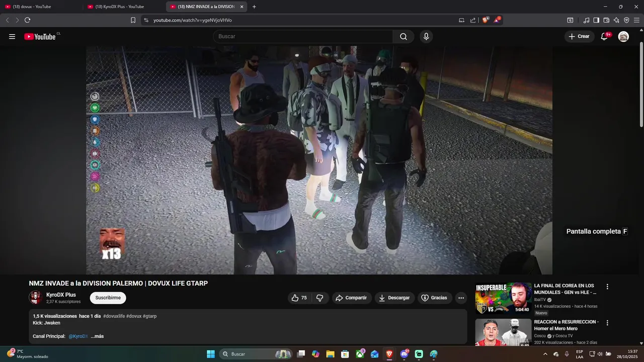The width and height of the screenshot is (644, 362).
Task: Open Discord from the taskbar
Action: tap(404, 354)
